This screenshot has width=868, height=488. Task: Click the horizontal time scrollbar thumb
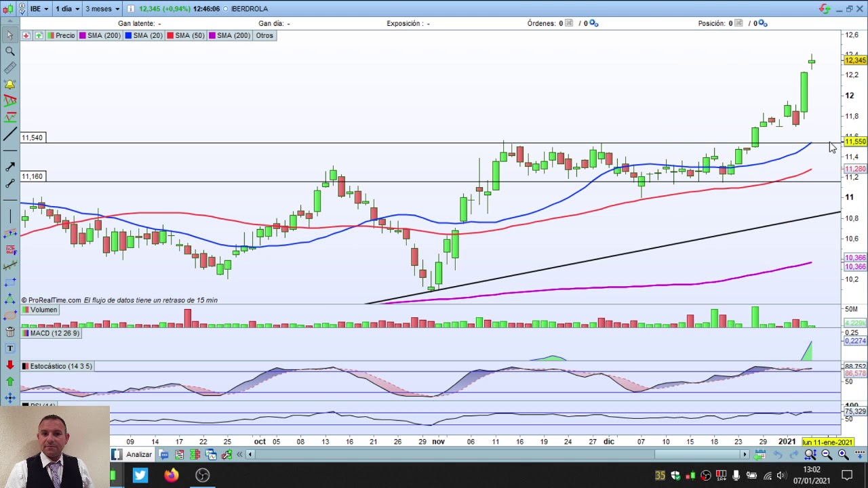point(696,455)
